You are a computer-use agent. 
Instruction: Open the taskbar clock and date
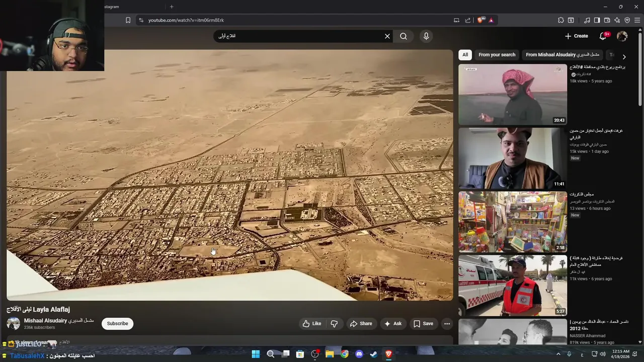pos(621,354)
